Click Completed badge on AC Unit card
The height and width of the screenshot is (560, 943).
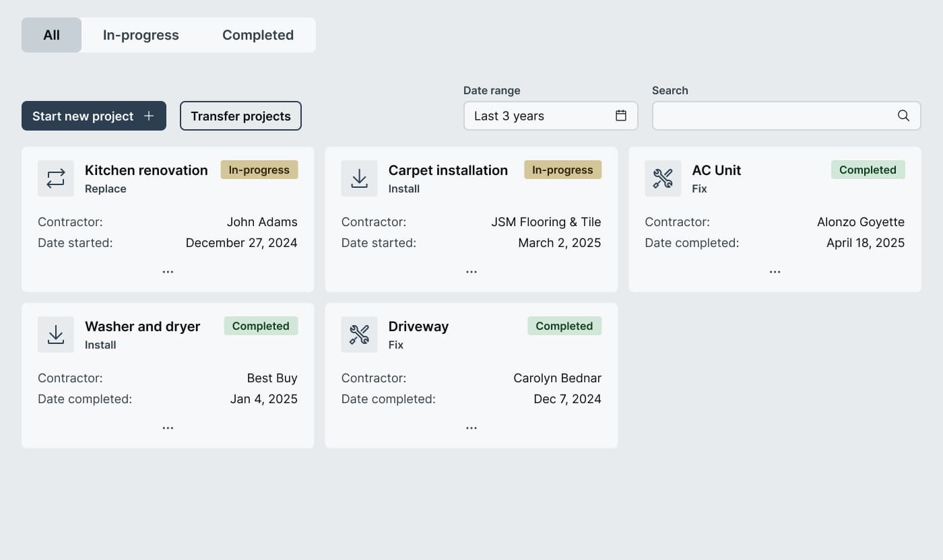(868, 170)
